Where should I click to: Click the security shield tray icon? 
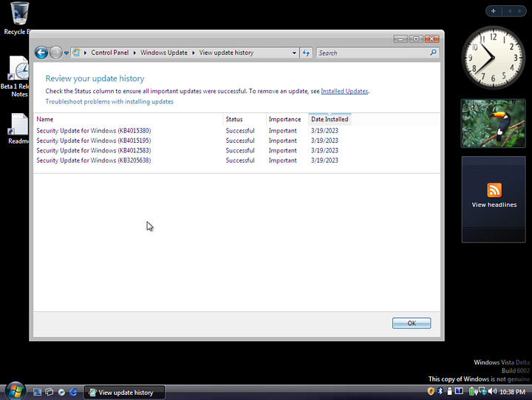(x=431, y=392)
